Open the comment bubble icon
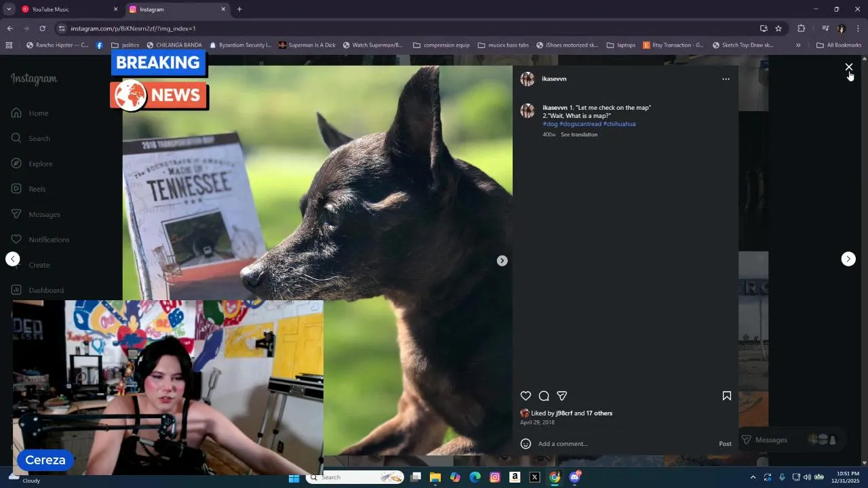This screenshot has width=868, height=488. tap(544, 396)
